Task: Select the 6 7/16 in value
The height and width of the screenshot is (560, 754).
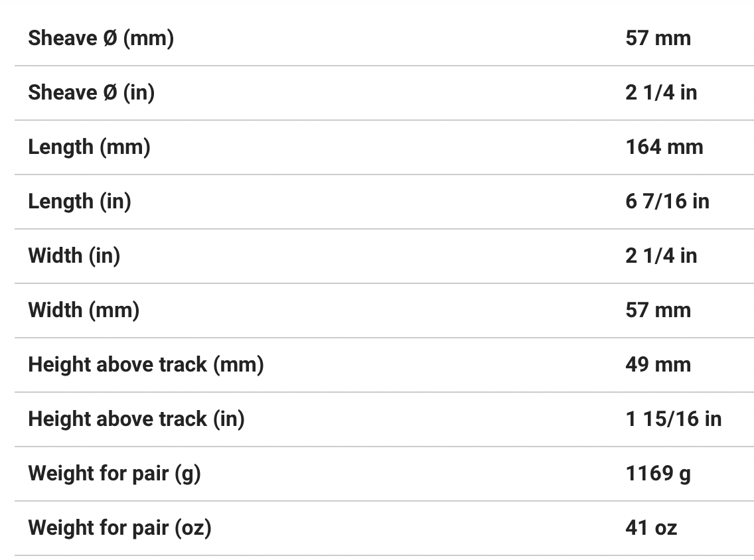Action: [667, 202]
